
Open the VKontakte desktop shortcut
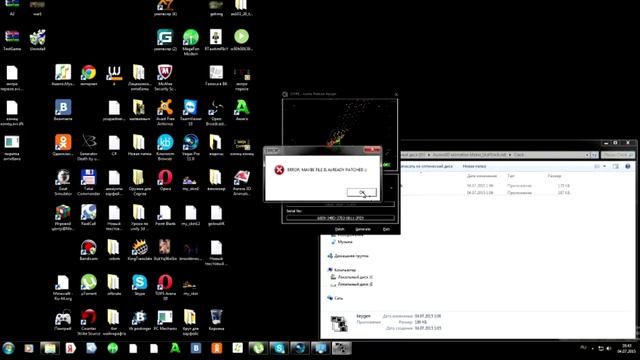(x=63, y=110)
